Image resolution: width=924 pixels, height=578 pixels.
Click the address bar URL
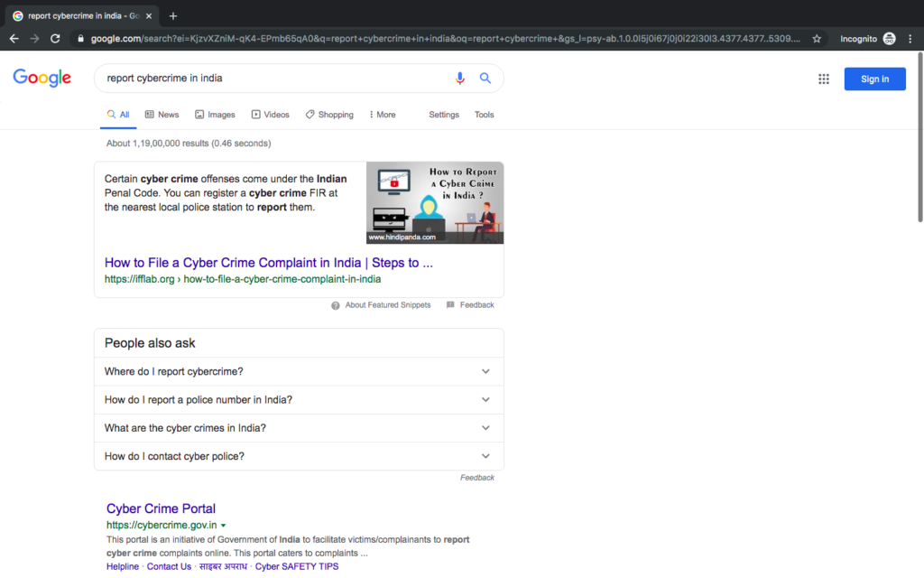pos(446,38)
